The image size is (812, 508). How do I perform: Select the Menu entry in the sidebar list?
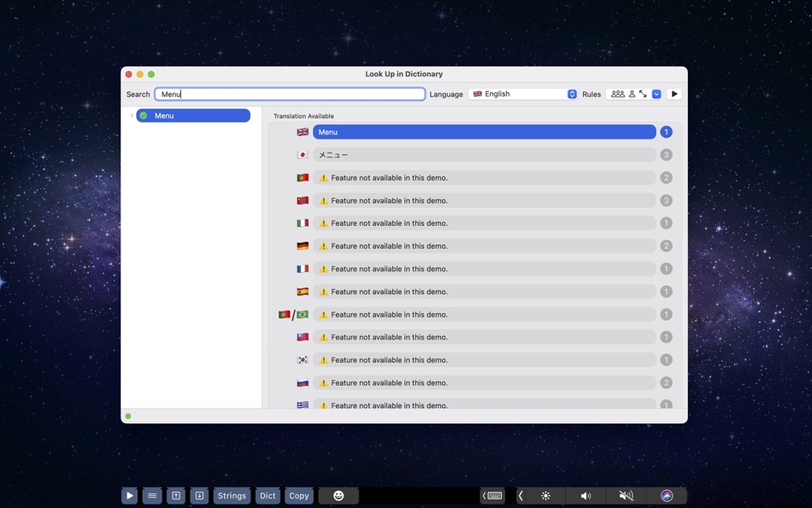[x=193, y=115]
